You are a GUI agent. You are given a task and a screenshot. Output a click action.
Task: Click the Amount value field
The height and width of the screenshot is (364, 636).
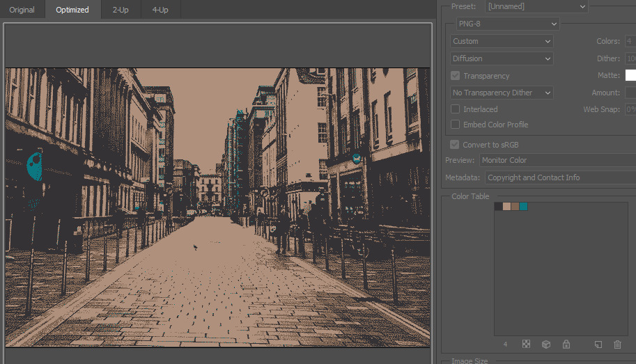point(630,93)
